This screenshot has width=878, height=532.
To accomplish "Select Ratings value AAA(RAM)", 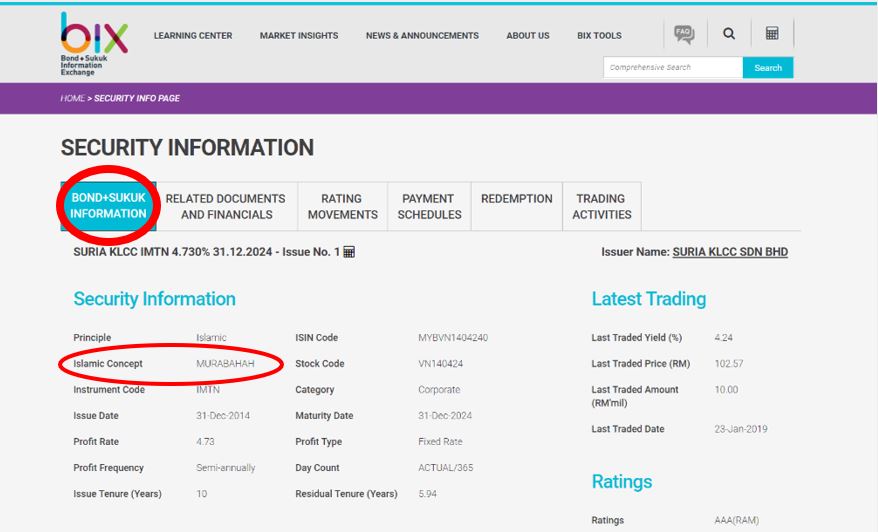I will click(x=737, y=520).
